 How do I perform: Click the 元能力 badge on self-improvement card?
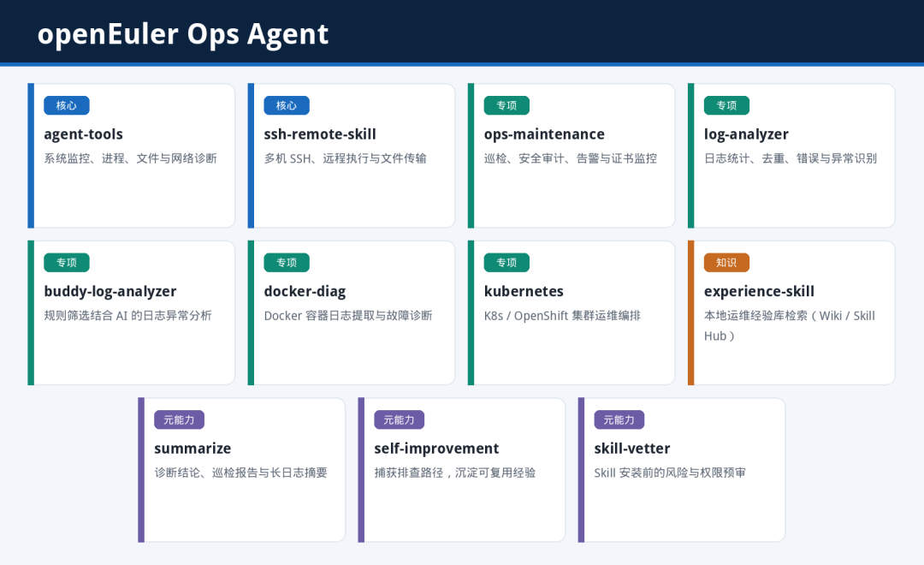(x=399, y=420)
